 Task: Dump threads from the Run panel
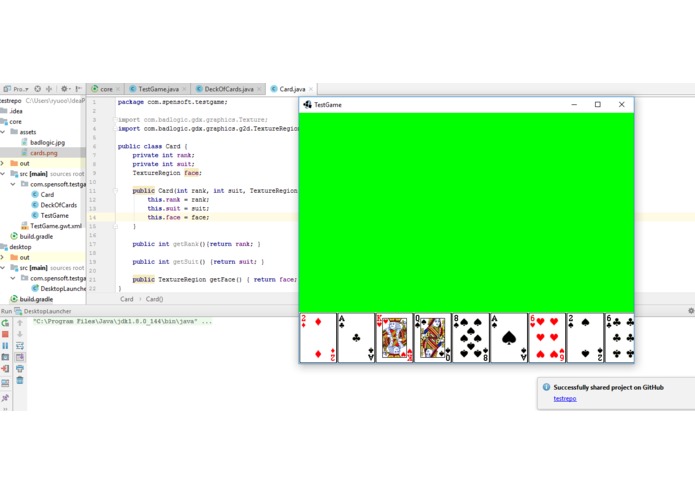click(x=5, y=357)
